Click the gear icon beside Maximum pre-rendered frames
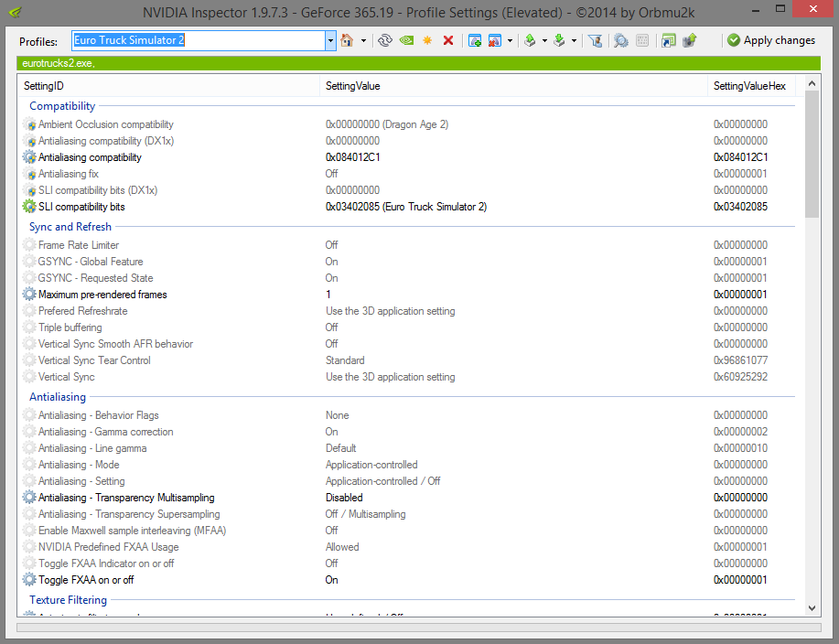Image resolution: width=839 pixels, height=644 pixels. click(x=29, y=295)
